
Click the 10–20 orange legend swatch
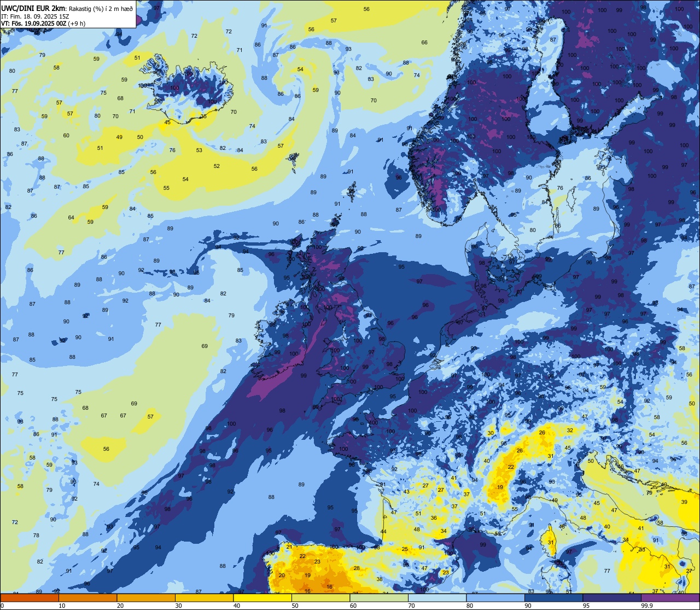(x=87, y=597)
